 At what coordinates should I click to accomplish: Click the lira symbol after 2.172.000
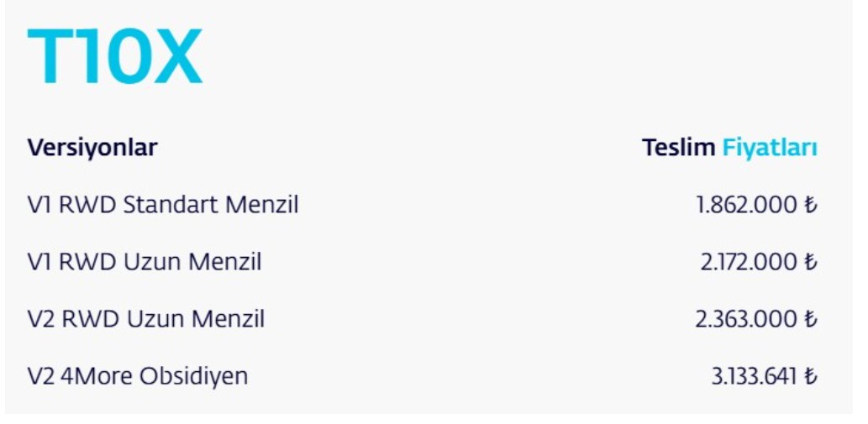[811, 262]
